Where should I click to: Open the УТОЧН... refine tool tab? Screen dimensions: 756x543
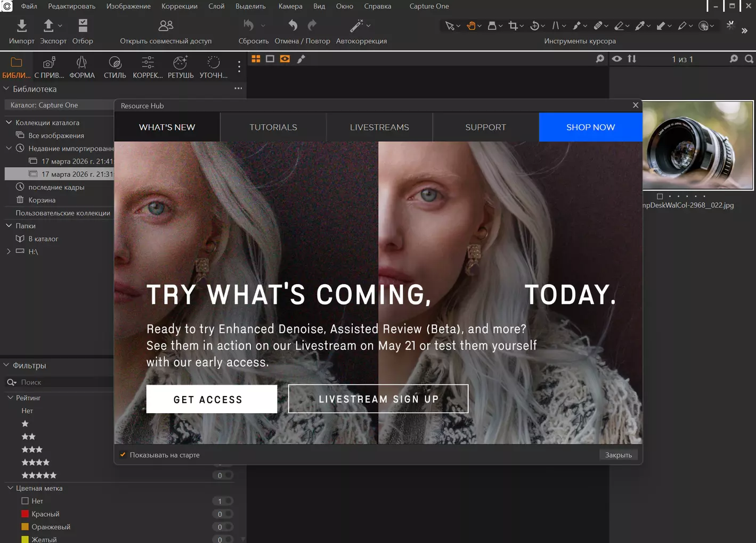[x=214, y=68]
